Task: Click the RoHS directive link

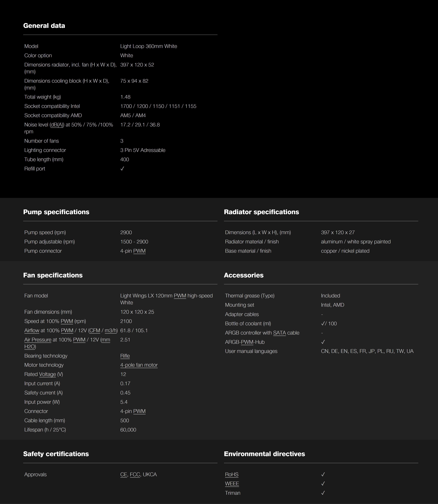Action: click(x=232, y=474)
